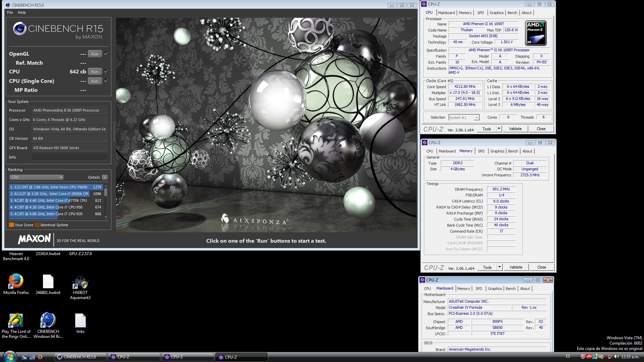Switch to SPD tab in top CPU-Z window
This screenshot has height=362, width=644.
(x=480, y=13)
